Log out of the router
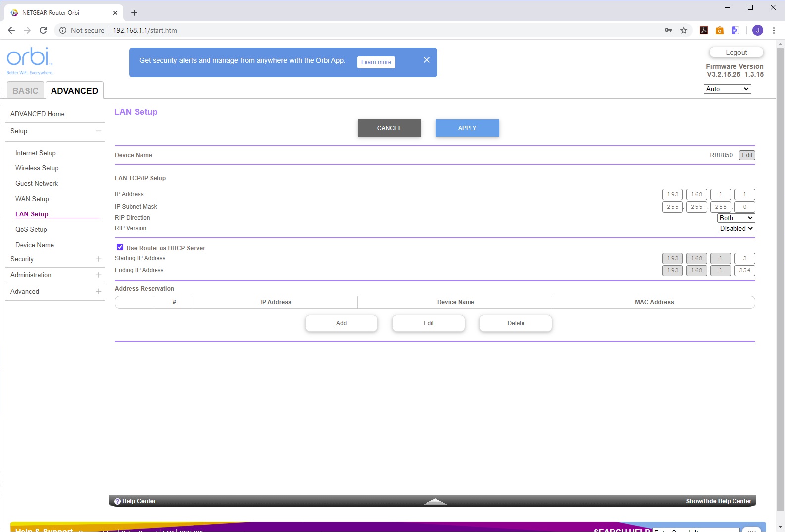Viewport: 785px width, 532px height. (736, 53)
